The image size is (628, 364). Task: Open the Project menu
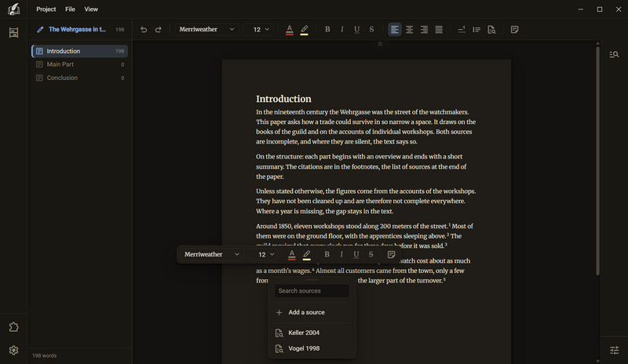(x=46, y=9)
